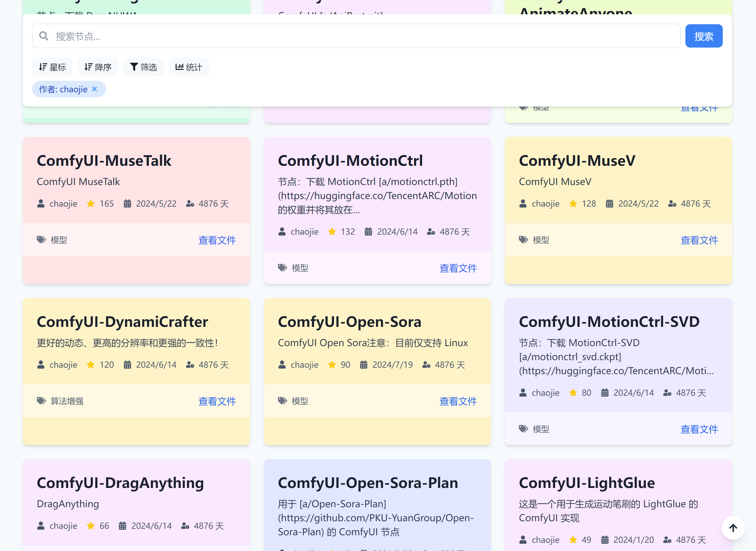Click the star icon beside 165
This screenshot has height=551, width=756.
(x=91, y=203)
